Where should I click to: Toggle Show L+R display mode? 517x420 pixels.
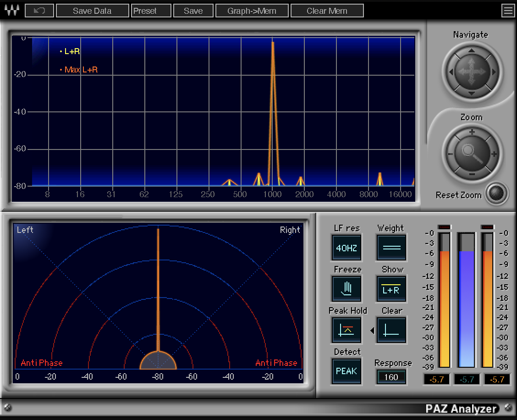[391, 289]
